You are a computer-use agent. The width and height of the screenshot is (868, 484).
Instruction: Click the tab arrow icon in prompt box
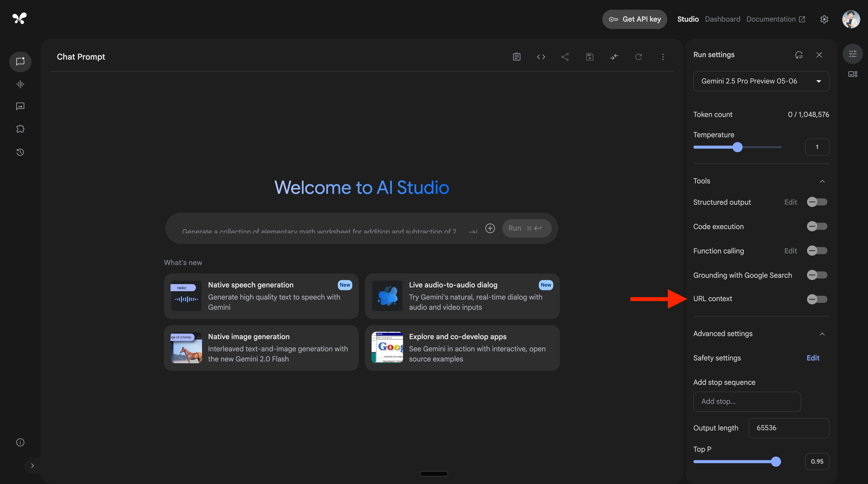click(x=473, y=232)
